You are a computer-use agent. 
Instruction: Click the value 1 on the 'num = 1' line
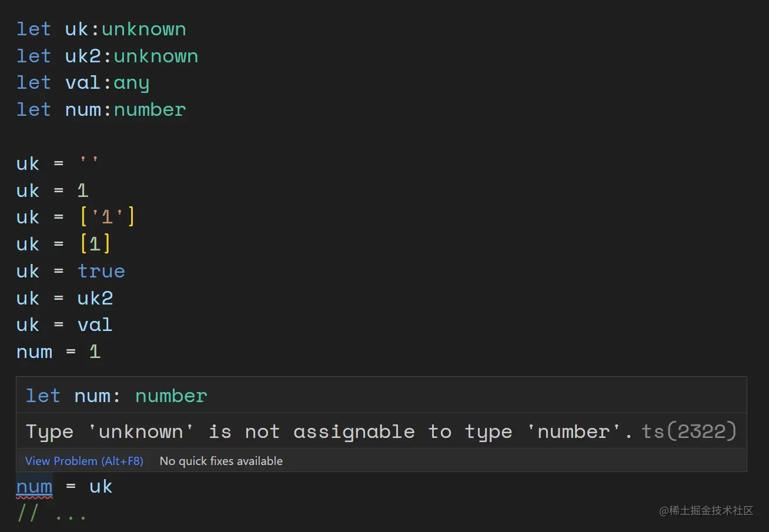(x=95, y=352)
